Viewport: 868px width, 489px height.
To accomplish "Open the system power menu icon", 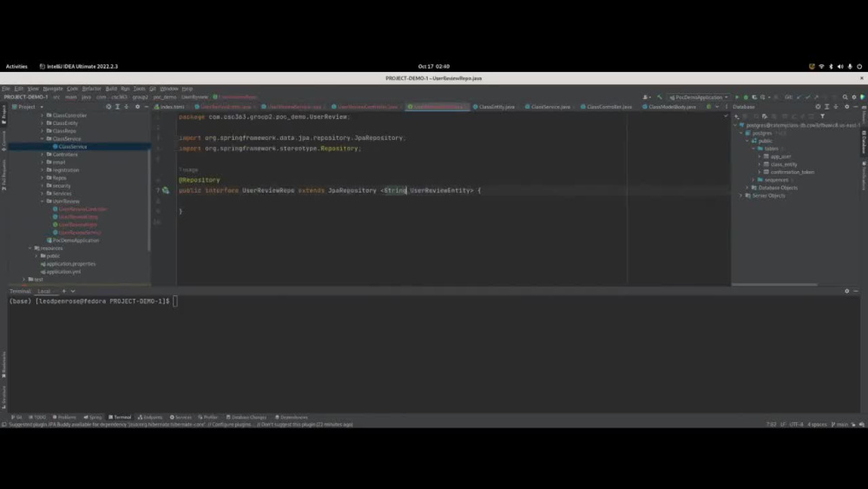I will 859,67.
